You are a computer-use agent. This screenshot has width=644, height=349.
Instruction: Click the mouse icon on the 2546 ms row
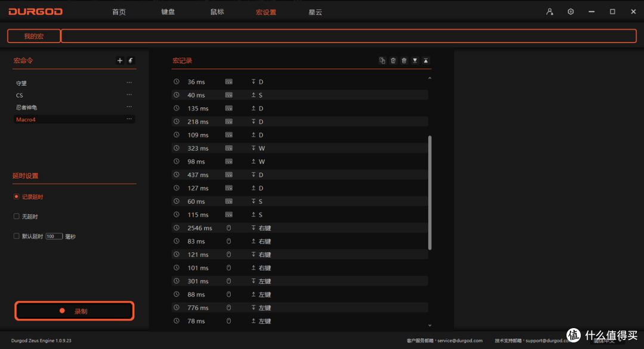[229, 228]
